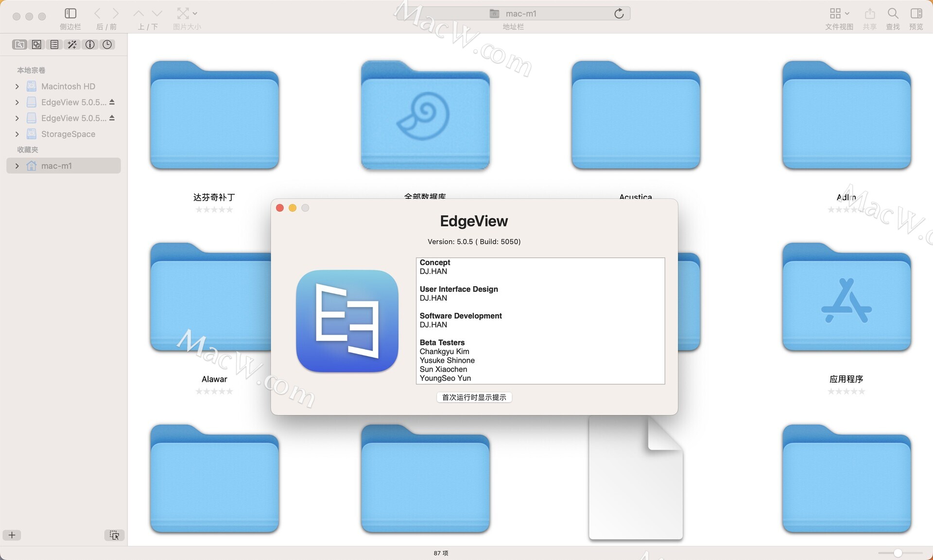Click the 达芬奇补丁 folder name label
933x560 pixels.
coord(214,197)
